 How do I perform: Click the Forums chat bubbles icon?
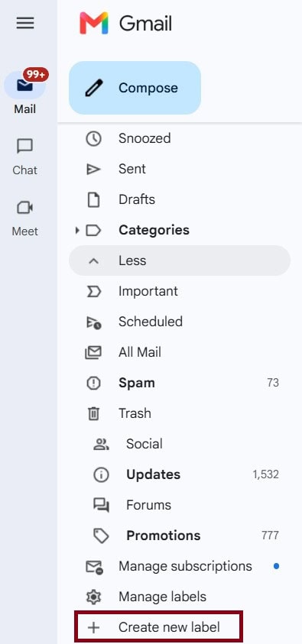pos(101,506)
